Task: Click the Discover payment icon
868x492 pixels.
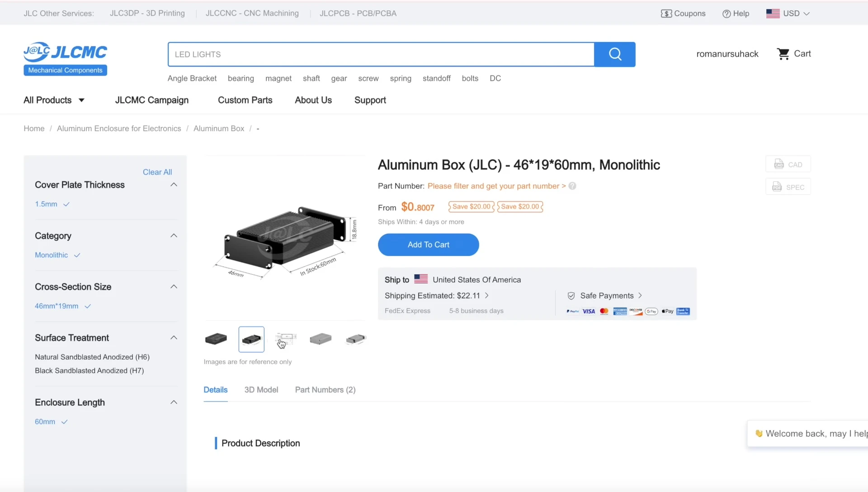Action: click(636, 311)
